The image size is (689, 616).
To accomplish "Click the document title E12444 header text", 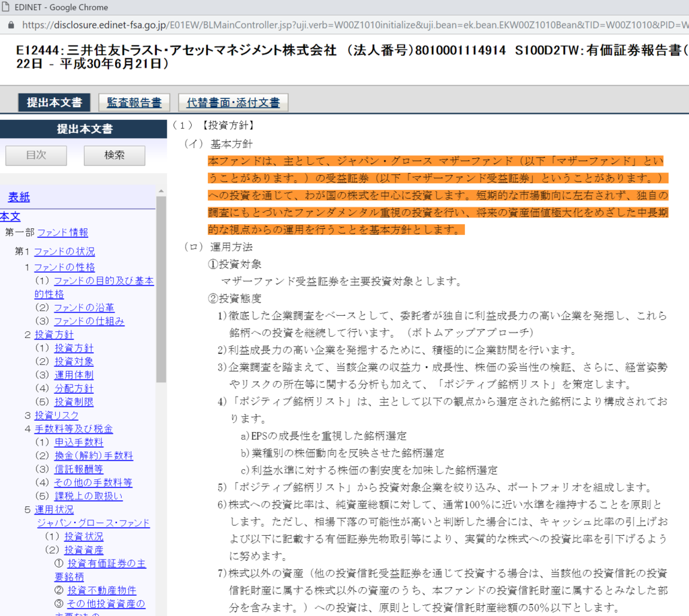I will [351, 57].
